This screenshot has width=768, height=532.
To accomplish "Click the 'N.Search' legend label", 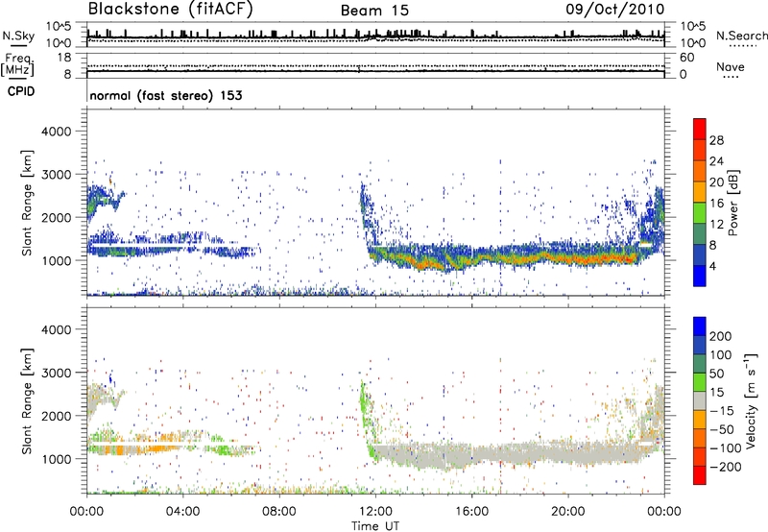I will point(741,36).
